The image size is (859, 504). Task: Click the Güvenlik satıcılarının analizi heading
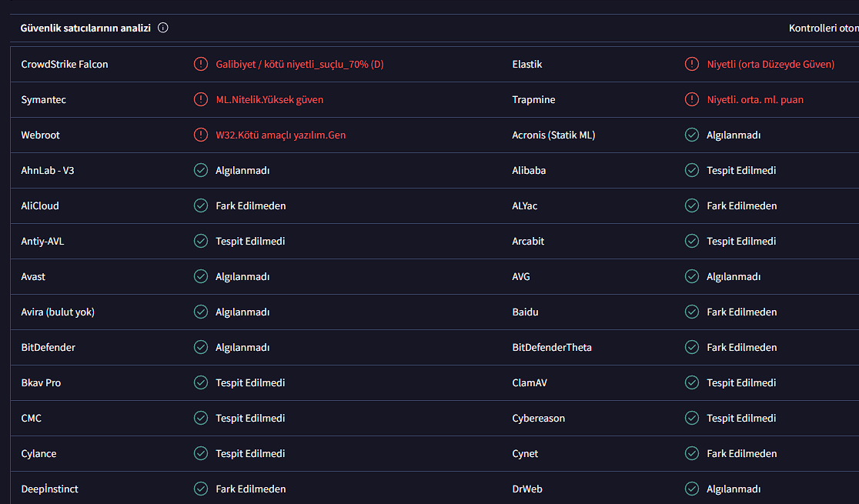point(85,28)
